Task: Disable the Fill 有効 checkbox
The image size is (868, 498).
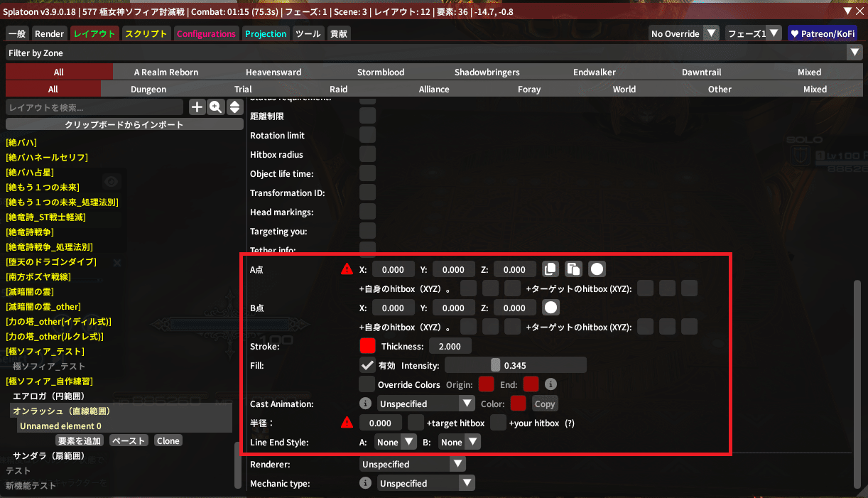Action: [x=367, y=365]
